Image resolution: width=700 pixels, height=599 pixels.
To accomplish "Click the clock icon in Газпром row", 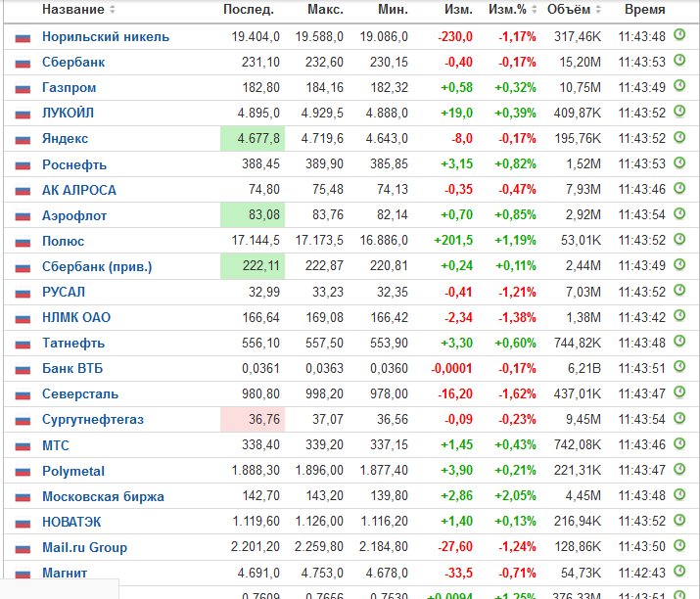I will pyautogui.click(x=679, y=85).
